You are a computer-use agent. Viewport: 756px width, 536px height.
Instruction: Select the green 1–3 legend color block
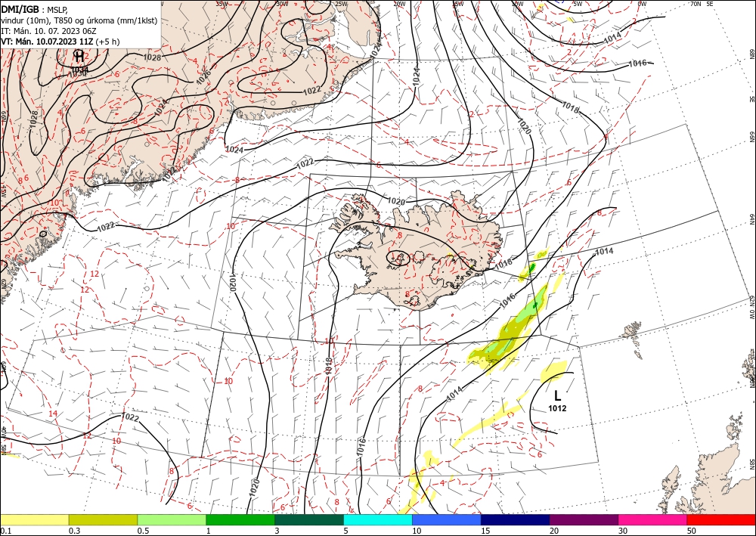[x=240, y=519]
